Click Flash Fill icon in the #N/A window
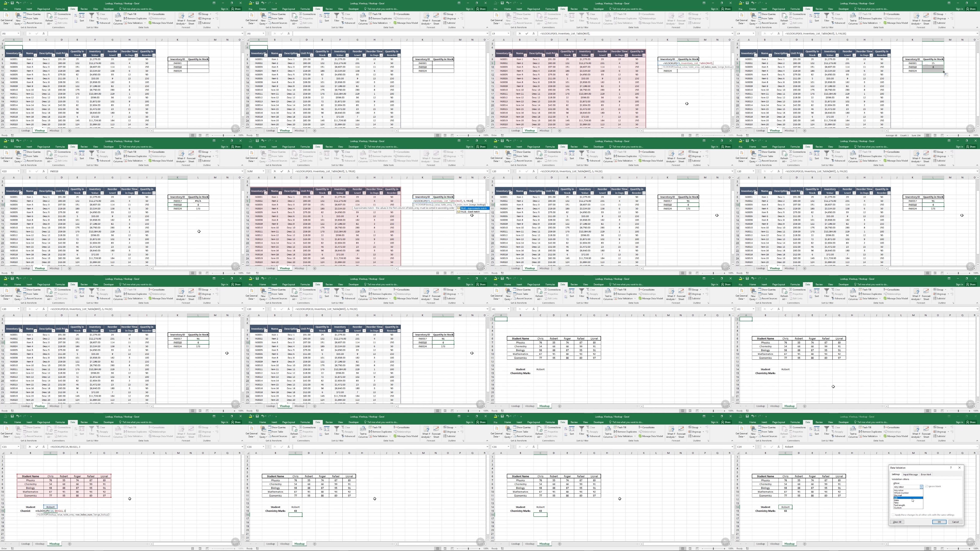 (x=125, y=152)
